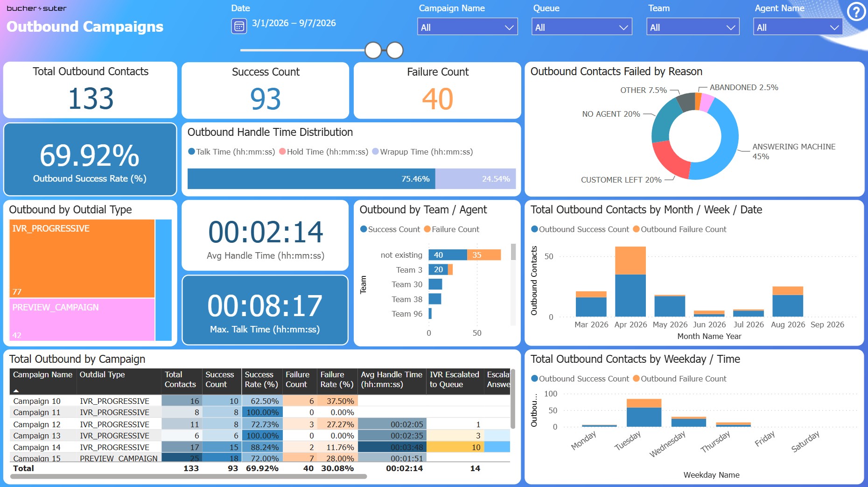
Task: Click the Aug 2026 success bar
Action: [x=788, y=306]
